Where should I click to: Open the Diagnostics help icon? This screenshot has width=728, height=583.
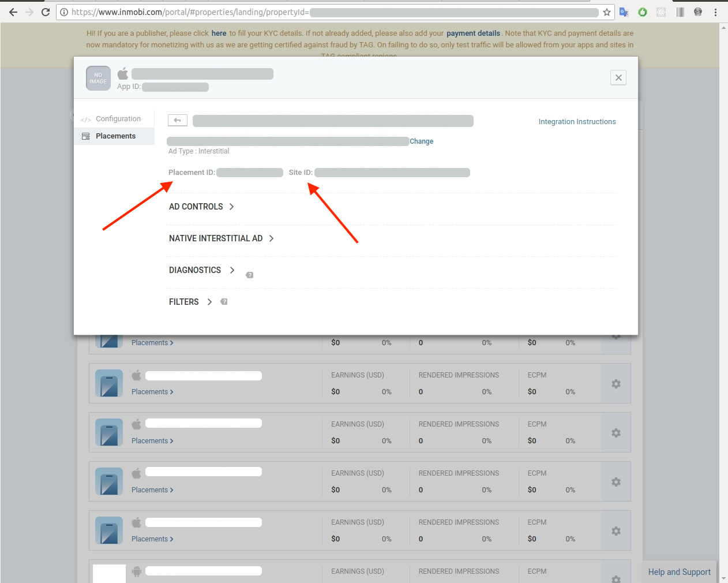[249, 275]
